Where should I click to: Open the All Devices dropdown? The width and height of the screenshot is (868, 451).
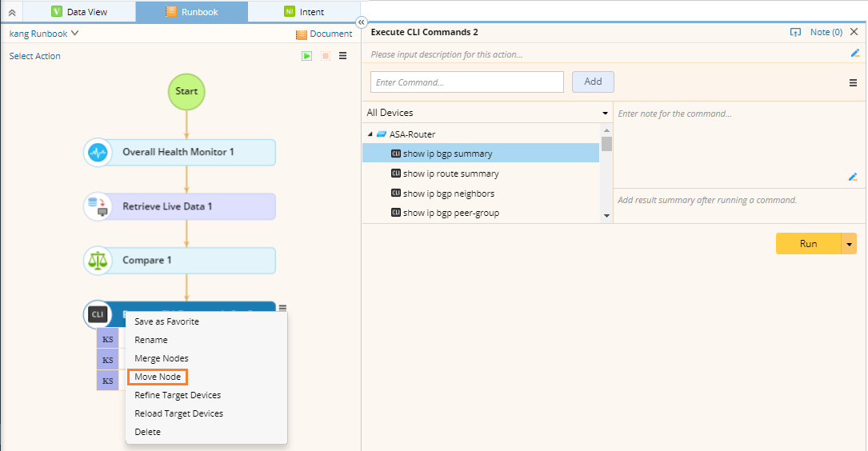[487, 113]
